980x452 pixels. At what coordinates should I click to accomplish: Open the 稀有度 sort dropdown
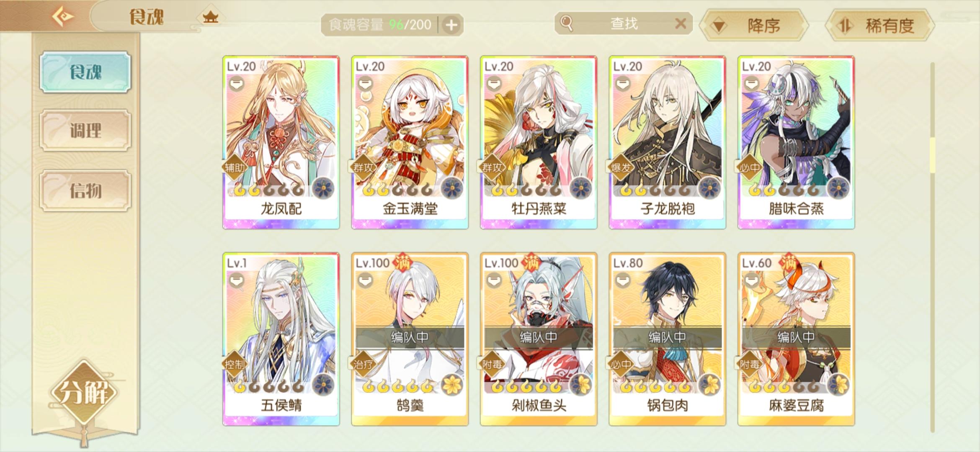(x=879, y=26)
